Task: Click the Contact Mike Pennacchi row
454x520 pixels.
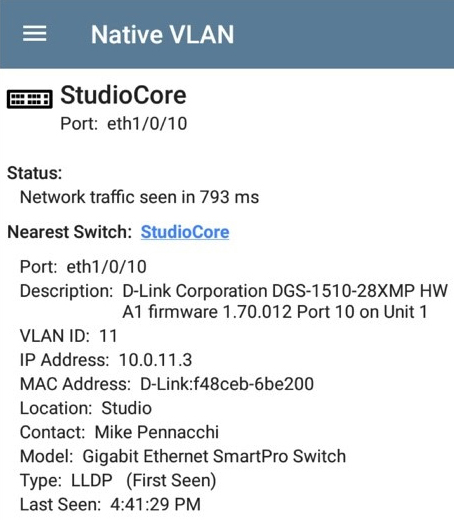Action: pyautogui.click(x=119, y=432)
